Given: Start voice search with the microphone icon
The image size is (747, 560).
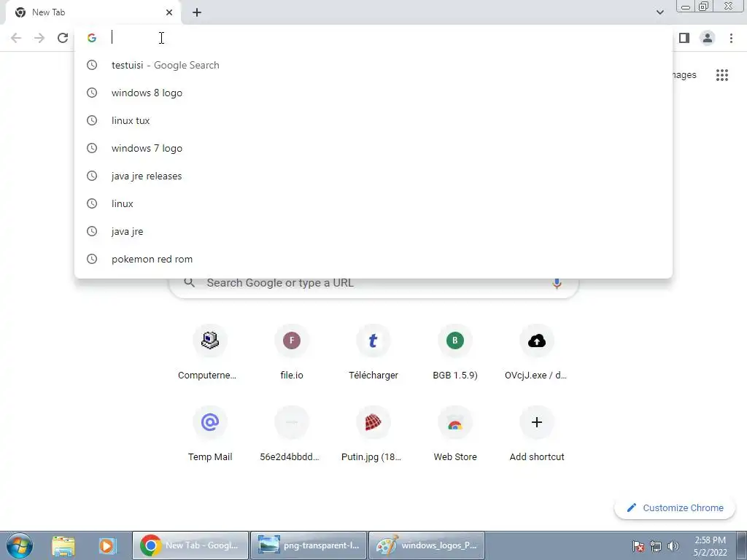Looking at the screenshot, I should pos(557,284).
